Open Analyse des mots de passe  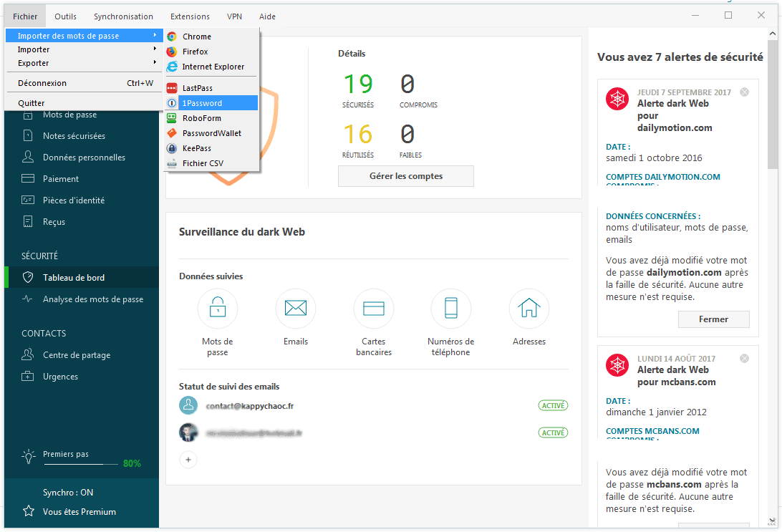tap(92, 299)
